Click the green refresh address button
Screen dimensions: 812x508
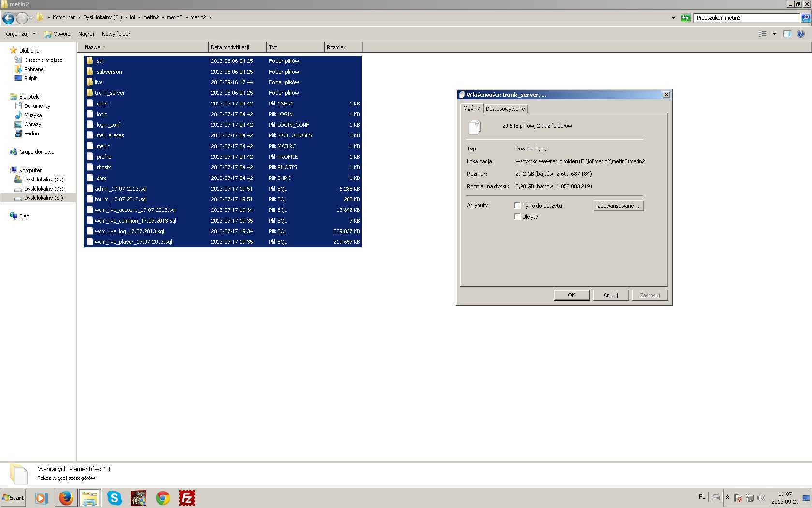tap(685, 18)
